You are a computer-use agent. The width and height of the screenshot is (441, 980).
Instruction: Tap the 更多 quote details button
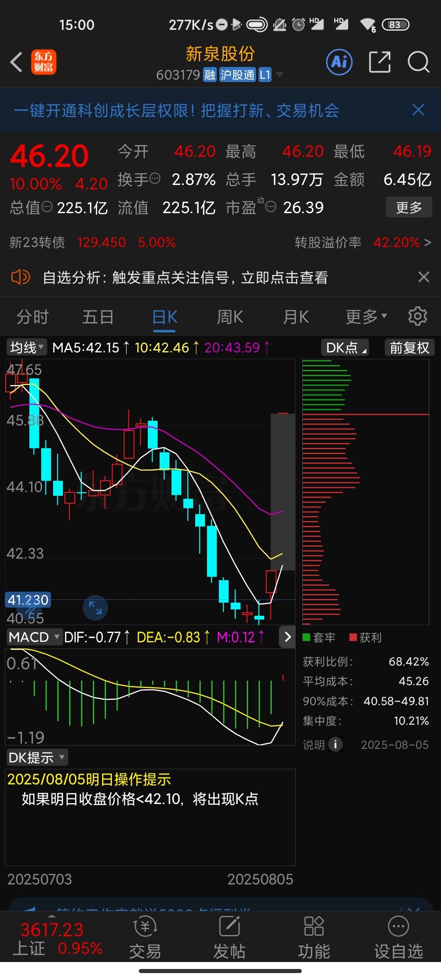[x=409, y=207]
